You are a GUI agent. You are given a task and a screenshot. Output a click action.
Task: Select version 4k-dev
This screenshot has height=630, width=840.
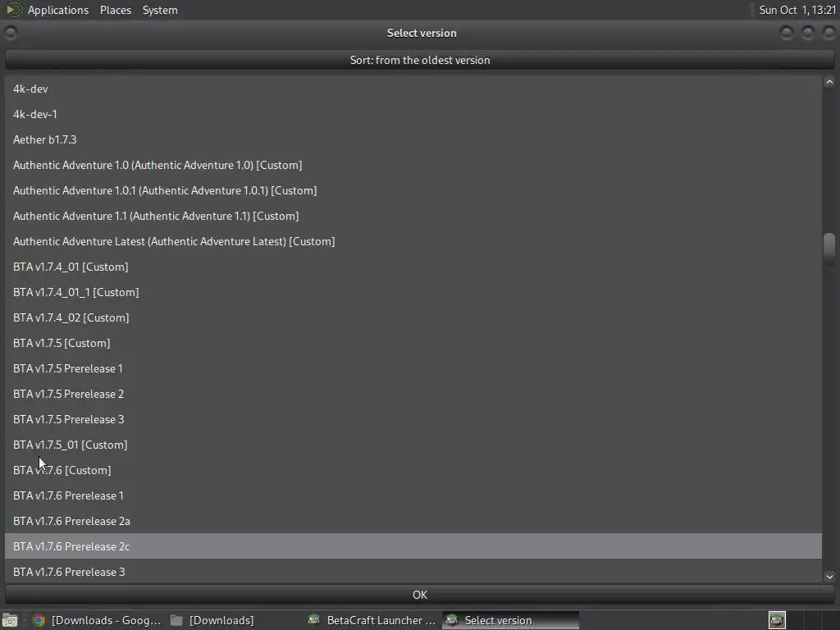coord(413,89)
